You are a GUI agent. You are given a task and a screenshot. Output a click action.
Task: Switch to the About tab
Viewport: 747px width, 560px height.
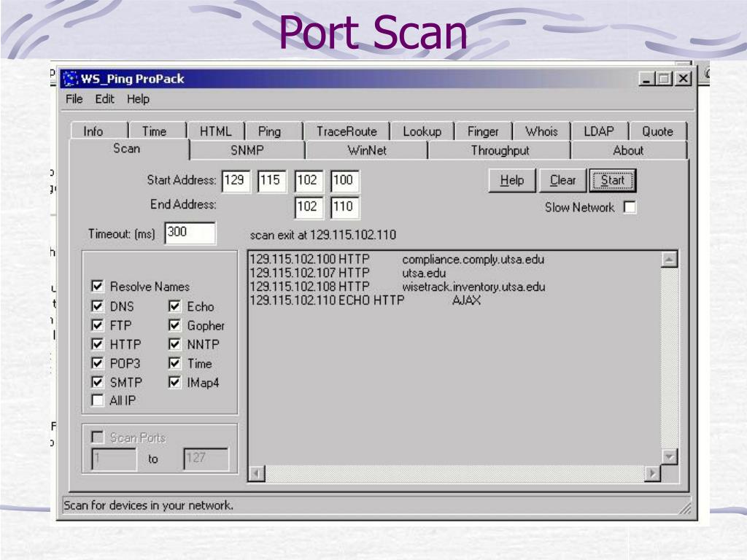pos(628,150)
